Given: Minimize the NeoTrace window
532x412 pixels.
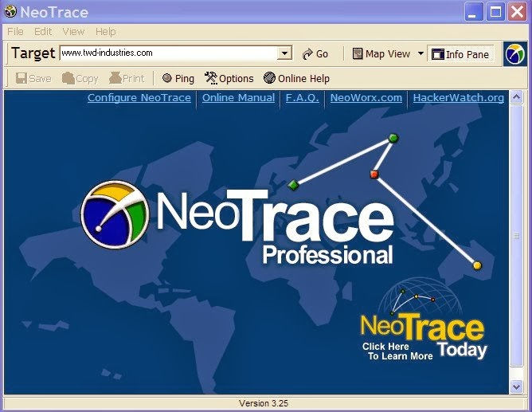Looking at the screenshot, I should (473, 12).
